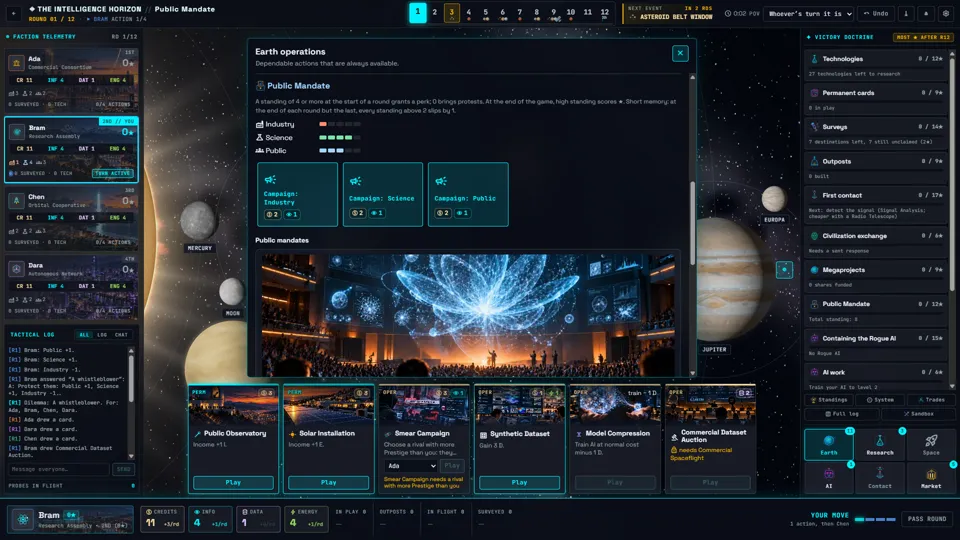Viewport: 960px width, 540px height.
Task: Play the Solar Installation card
Action: [328, 482]
